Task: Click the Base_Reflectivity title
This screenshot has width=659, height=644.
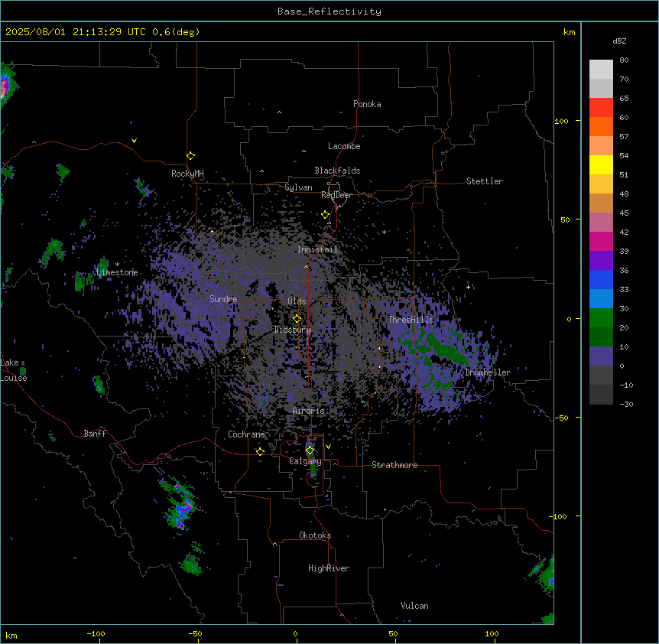Action: click(x=329, y=11)
